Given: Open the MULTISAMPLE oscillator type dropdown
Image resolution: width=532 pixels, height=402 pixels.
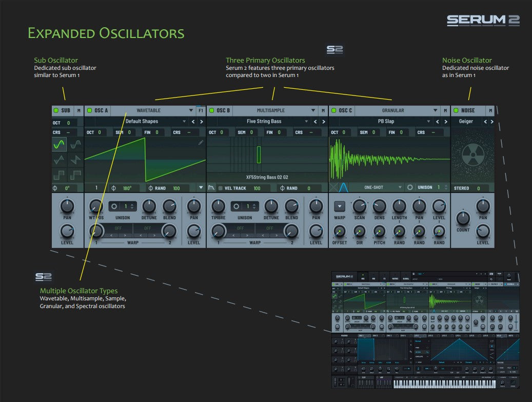Looking at the screenshot, I should coord(275,110).
